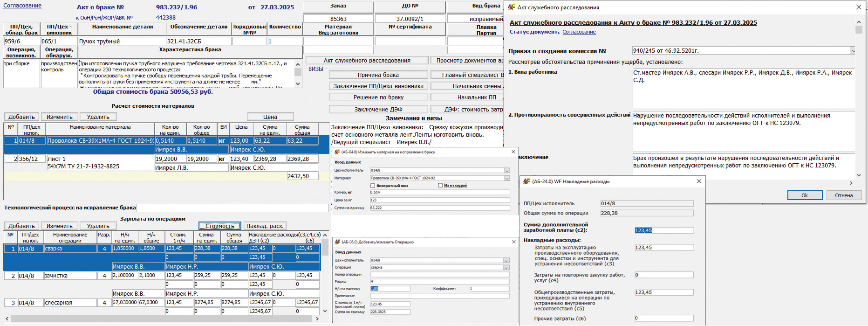The image size is (868, 326).
Task: Click Согласование link in the top-left corner
Action: tap(22, 6)
